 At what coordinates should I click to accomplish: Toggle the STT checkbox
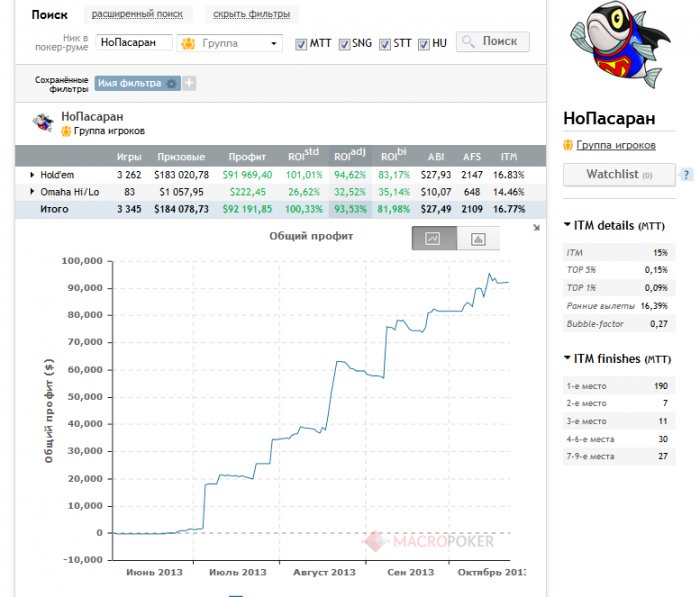385,44
